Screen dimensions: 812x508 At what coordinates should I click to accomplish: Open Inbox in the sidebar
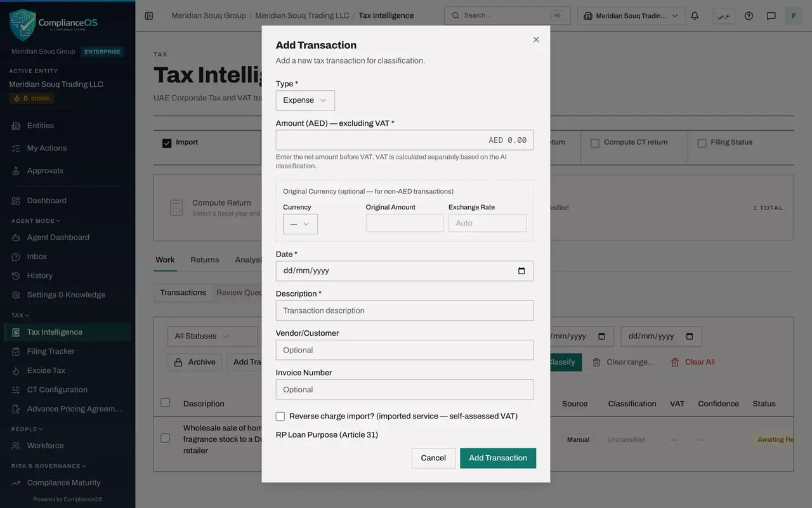coord(68,257)
